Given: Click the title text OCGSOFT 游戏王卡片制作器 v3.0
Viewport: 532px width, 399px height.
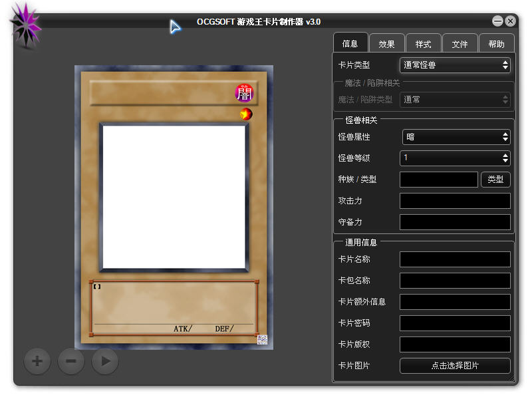Looking at the screenshot, I should 259,22.
